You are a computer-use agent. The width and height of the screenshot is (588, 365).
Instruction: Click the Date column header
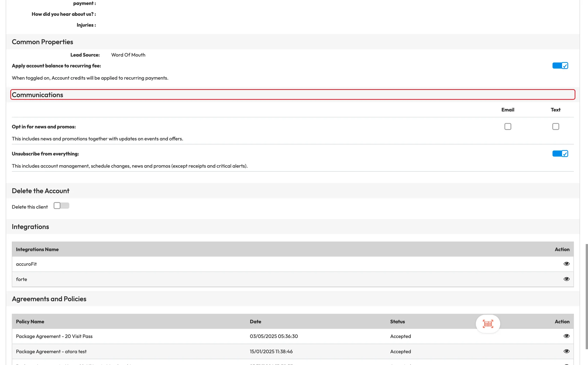tap(255, 321)
